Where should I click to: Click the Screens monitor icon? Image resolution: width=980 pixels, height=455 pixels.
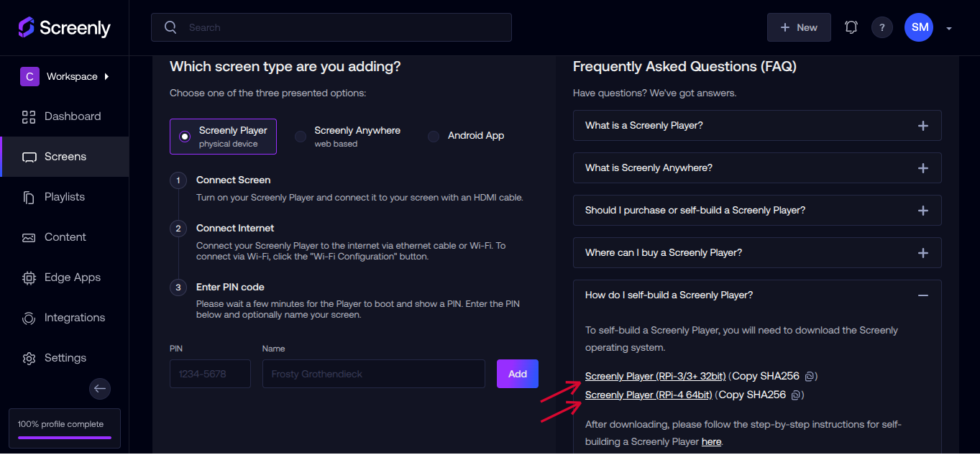pos(29,157)
